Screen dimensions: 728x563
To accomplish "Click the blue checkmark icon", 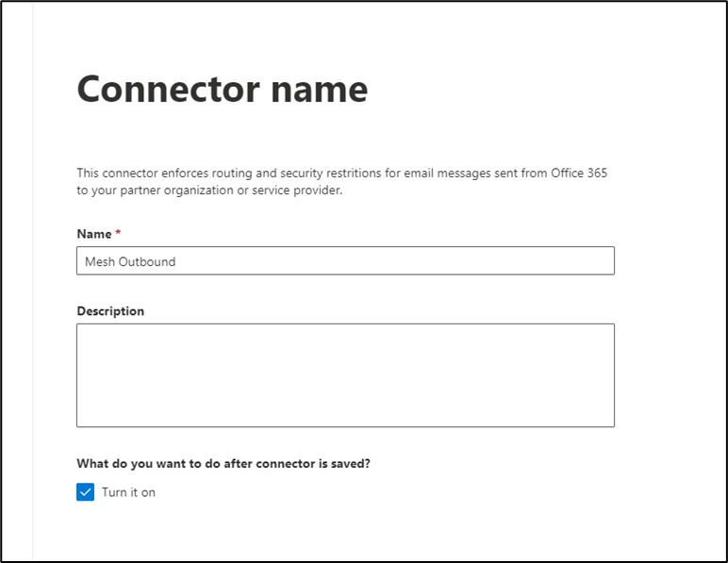I will 86,492.
